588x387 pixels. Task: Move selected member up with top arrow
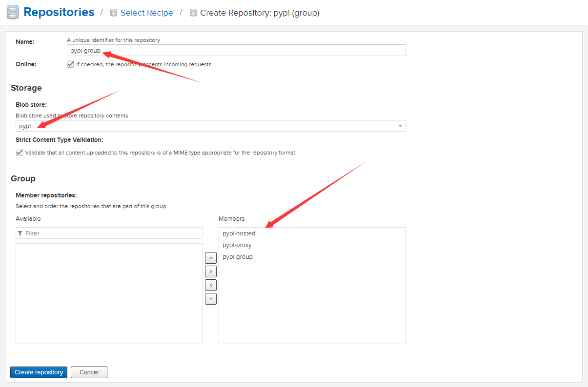(x=211, y=258)
